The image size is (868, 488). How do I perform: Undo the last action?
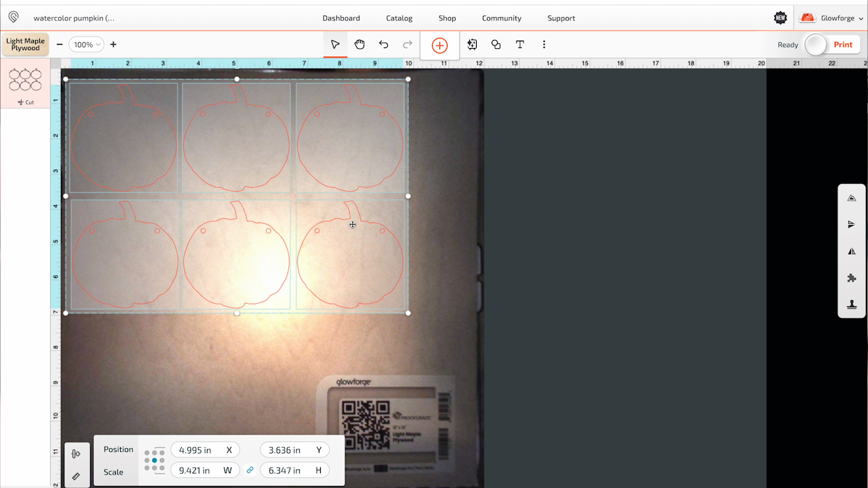pyautogui.click(x=383, y=45)
